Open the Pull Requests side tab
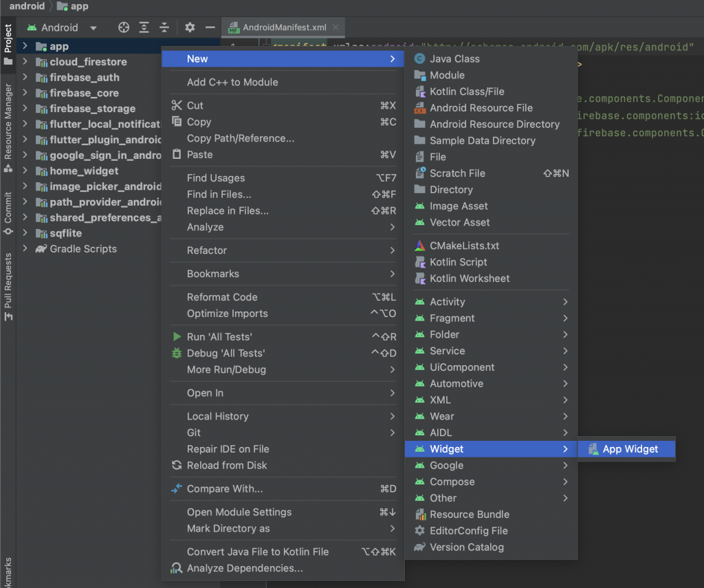This screenshot has height=588, width=704. point(8,287)
